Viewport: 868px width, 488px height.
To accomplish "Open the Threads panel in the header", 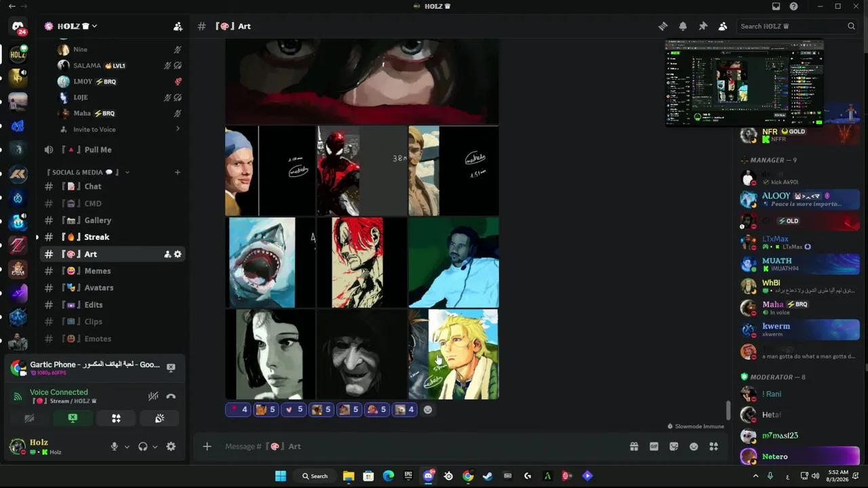I will click(663, 26).
